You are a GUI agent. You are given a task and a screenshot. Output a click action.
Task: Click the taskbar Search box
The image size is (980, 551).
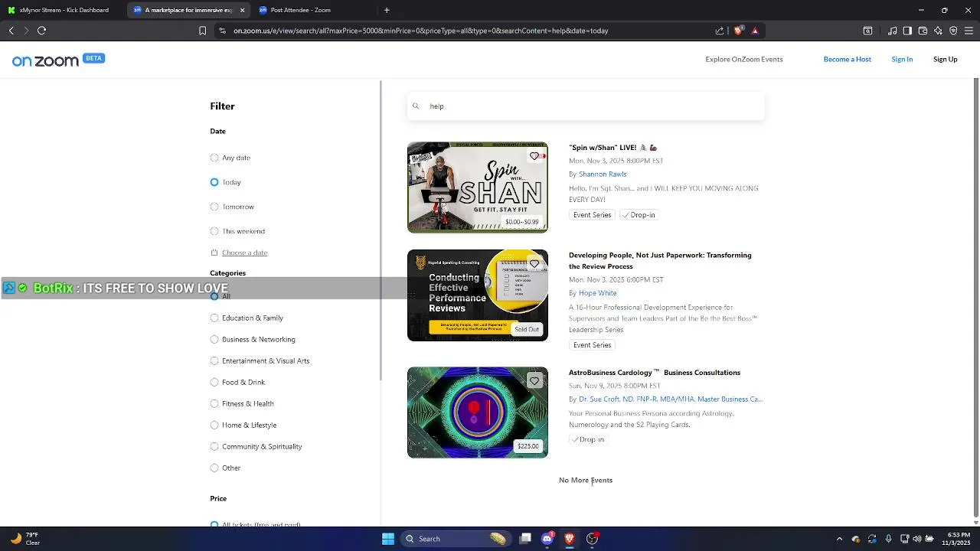456,539
